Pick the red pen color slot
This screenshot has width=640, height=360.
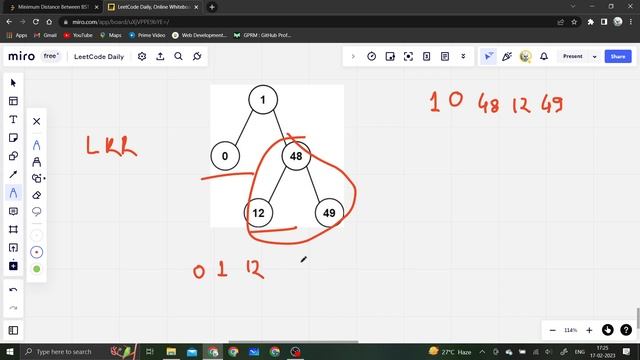[x=36, y=252]
